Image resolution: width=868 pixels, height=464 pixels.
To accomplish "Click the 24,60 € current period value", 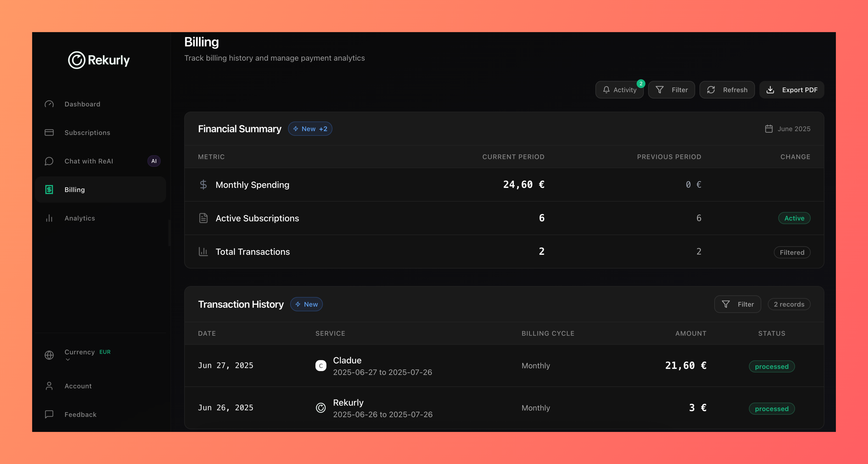I will click(x=524, y=184).
